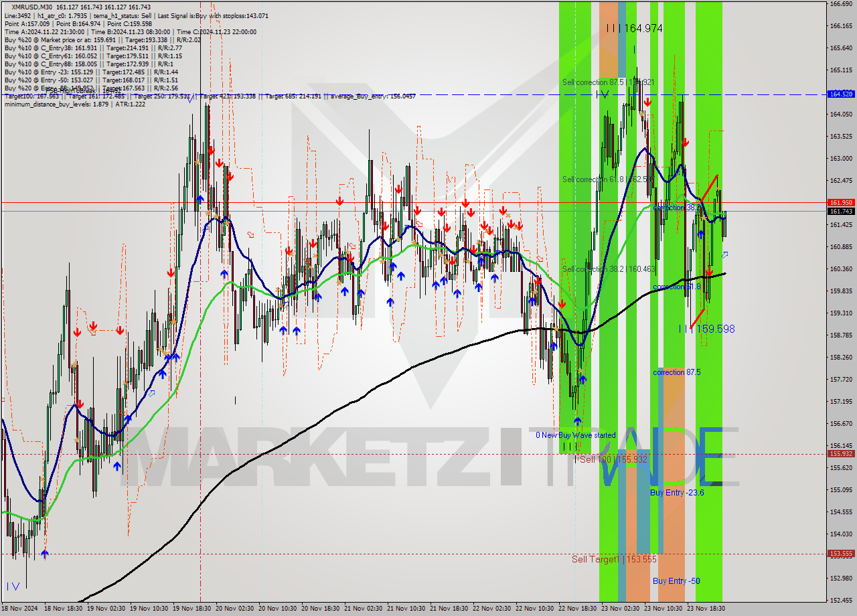Select the 'Buy %20 @ Entry -50: 153.027' line

click(x=91, y=80)
